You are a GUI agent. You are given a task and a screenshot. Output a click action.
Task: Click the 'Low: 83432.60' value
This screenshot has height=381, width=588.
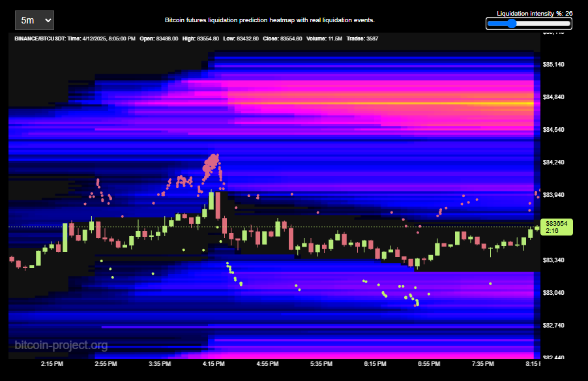pos(241,38)
